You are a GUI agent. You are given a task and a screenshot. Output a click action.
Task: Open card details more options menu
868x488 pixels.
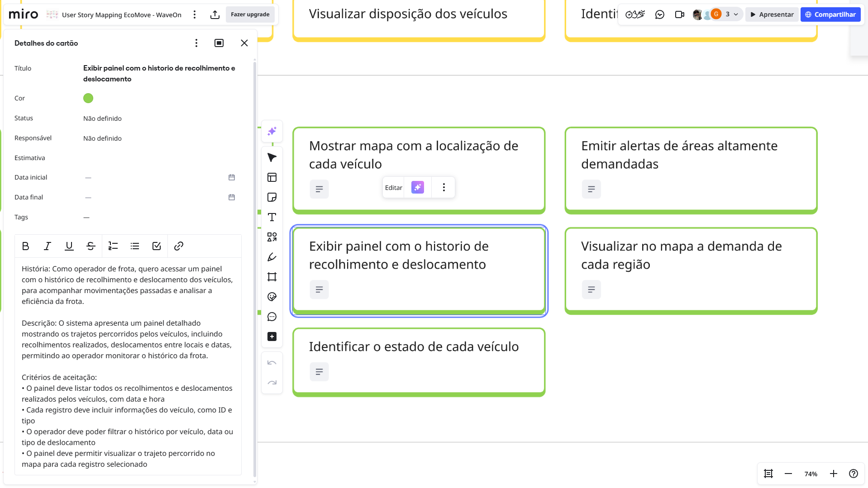pos(196,43)
